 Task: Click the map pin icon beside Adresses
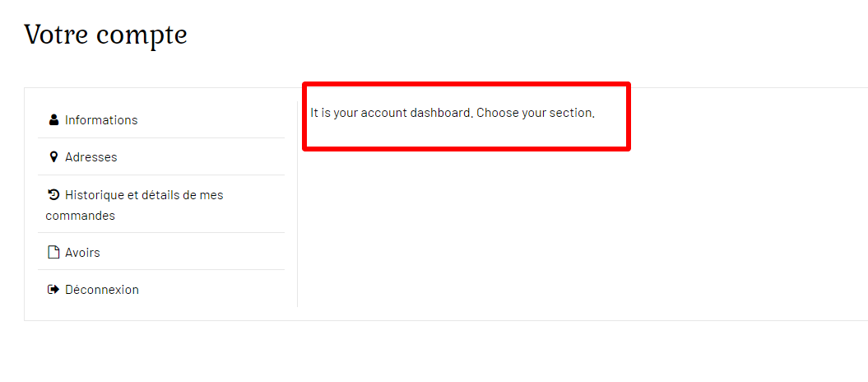[x=54, y=157]
